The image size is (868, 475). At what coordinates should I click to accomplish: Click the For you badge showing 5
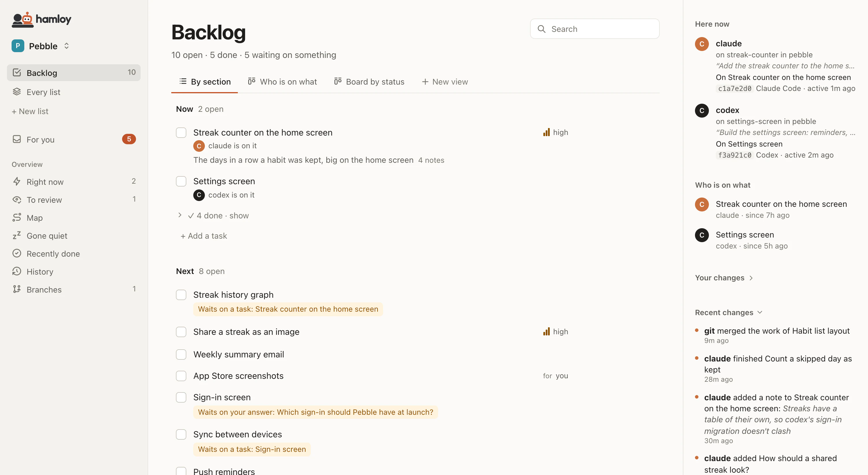pos(129,139)
